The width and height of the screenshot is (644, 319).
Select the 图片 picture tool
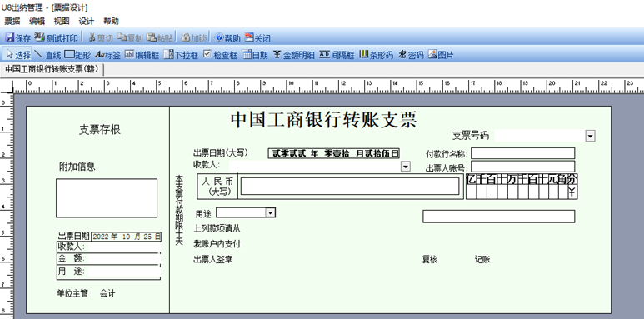pos(441,55)
